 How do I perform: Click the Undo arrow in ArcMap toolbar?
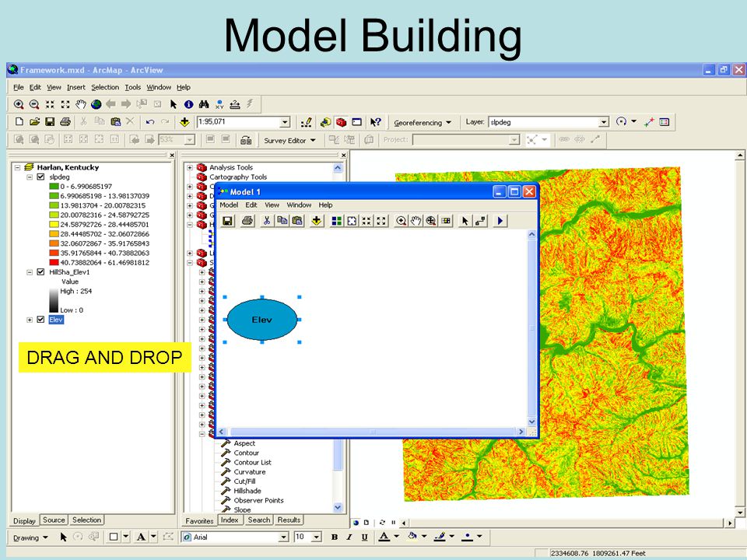click(150, 122)
